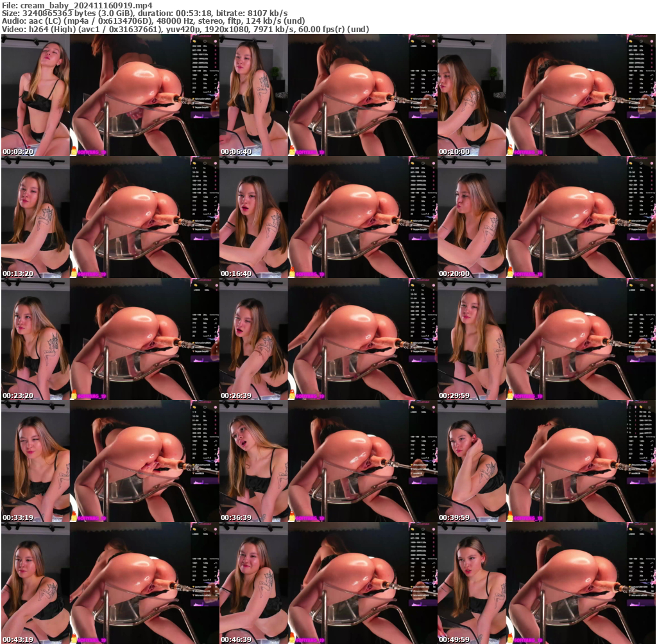Viewport: 657px width, 644px height.
Task: Select the thumbnail at 00:43:19
Action: pos(110,583)
